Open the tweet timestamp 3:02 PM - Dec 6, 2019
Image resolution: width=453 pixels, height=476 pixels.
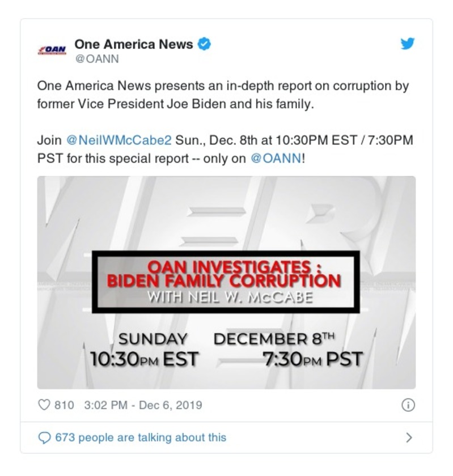(x=142, y=405)
